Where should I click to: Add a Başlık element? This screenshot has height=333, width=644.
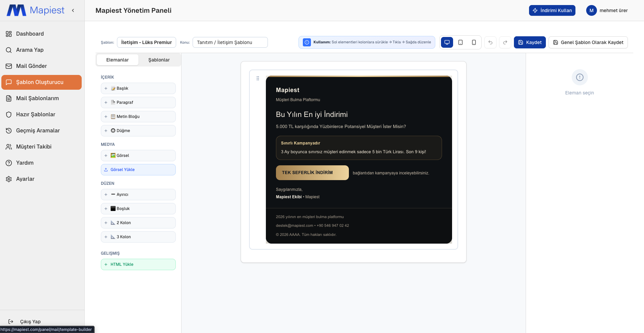138,88
